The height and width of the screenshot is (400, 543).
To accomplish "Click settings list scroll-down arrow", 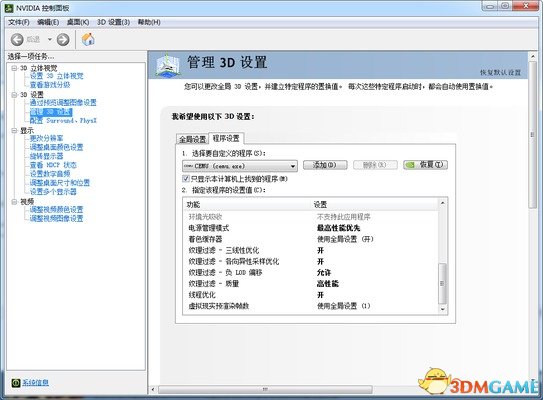I will point(443,309).
